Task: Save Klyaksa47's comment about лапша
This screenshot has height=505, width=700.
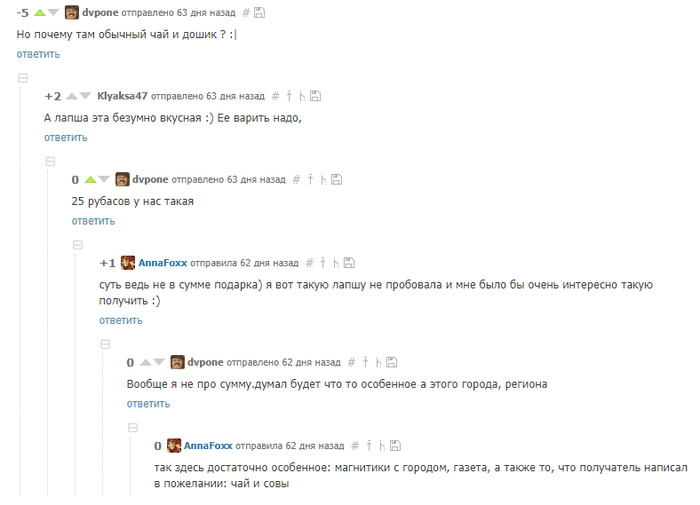Action: tap(315, 96)
